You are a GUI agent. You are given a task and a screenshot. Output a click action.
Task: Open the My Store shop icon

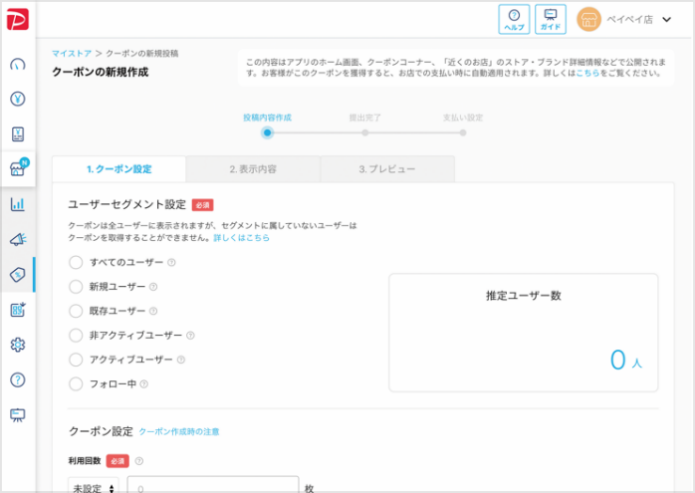pyautogui.click(x=18, y=168)
